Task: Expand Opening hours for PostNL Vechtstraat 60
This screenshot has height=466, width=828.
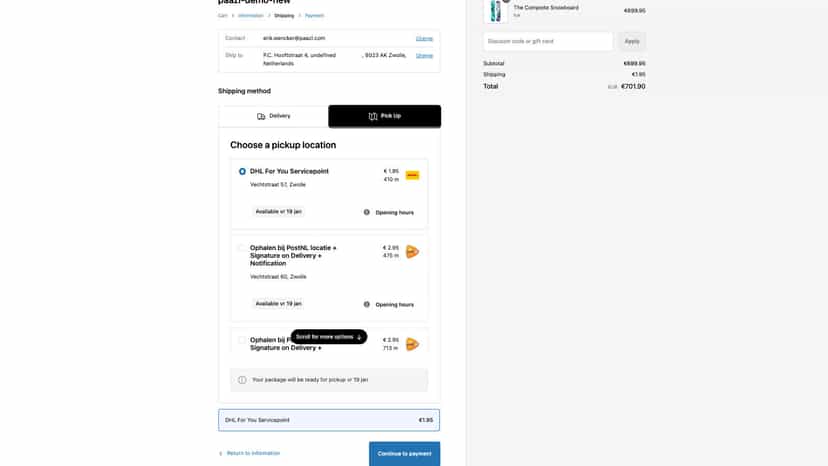Action: coord(394,304)
